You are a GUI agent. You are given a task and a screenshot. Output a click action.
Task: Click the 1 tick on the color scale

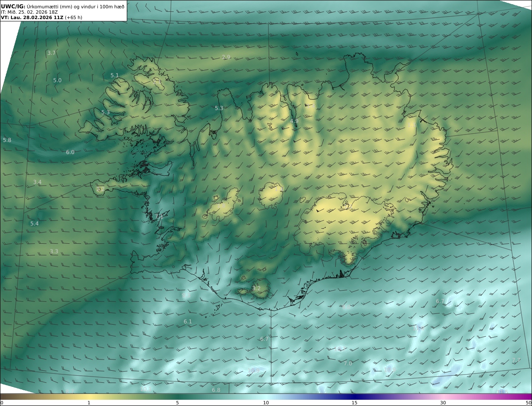pos(89,403)
